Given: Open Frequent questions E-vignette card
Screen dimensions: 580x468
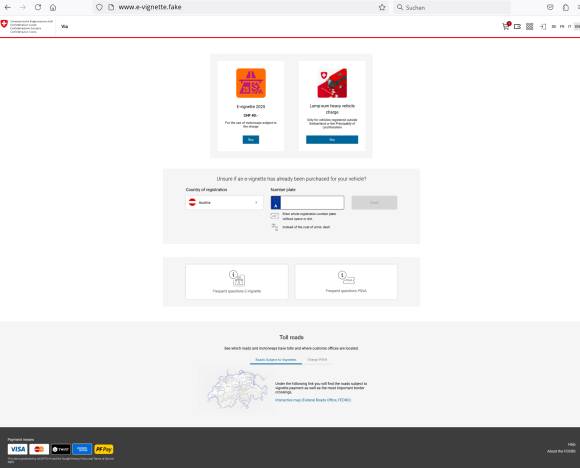Looking at the screenshot, I should pyautogui.click(x=237, y=282).
